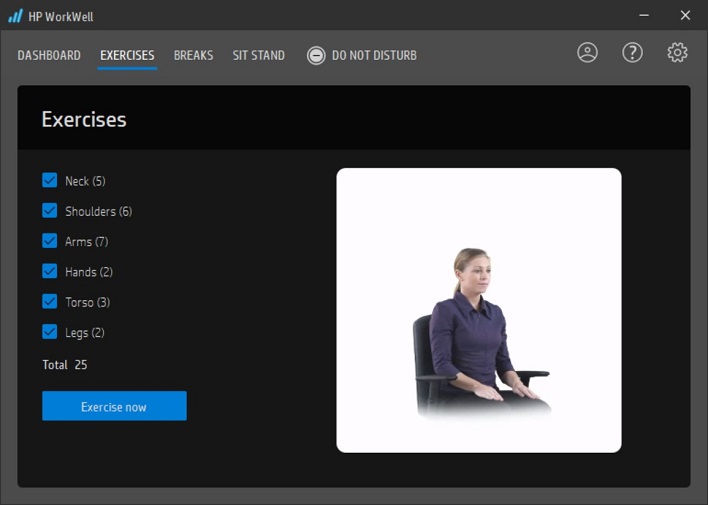708x505 pixels.
Task: Click the HP WorkWell logo icon
Action: (15, 16)
